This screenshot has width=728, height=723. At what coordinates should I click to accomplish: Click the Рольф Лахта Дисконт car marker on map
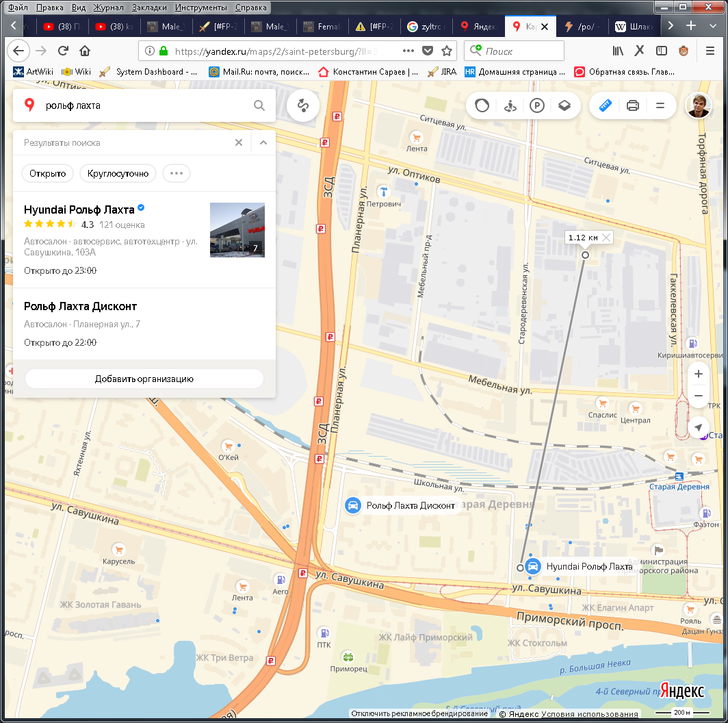tap(353, 505)
